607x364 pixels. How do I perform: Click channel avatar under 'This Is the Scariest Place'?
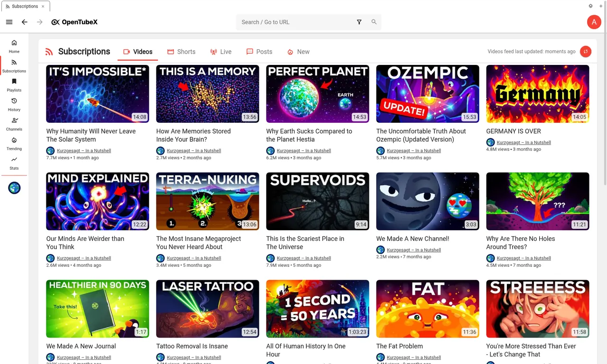coord(270,258)
